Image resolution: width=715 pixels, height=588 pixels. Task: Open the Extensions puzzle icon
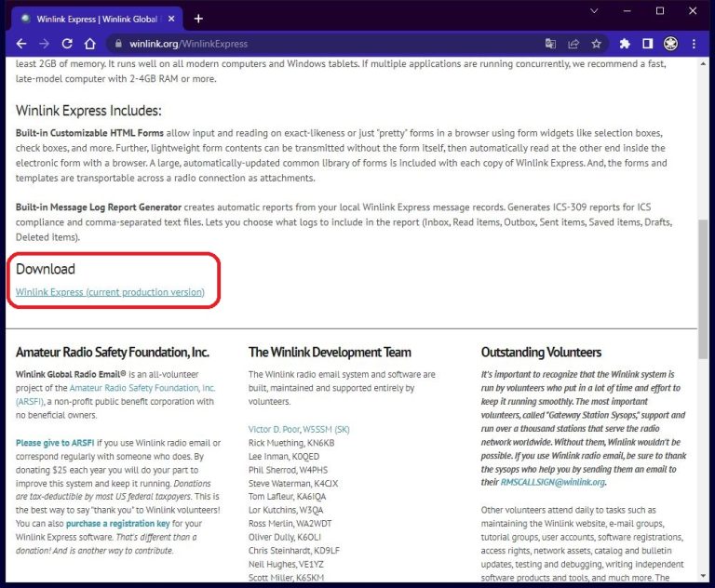[625, 44]
